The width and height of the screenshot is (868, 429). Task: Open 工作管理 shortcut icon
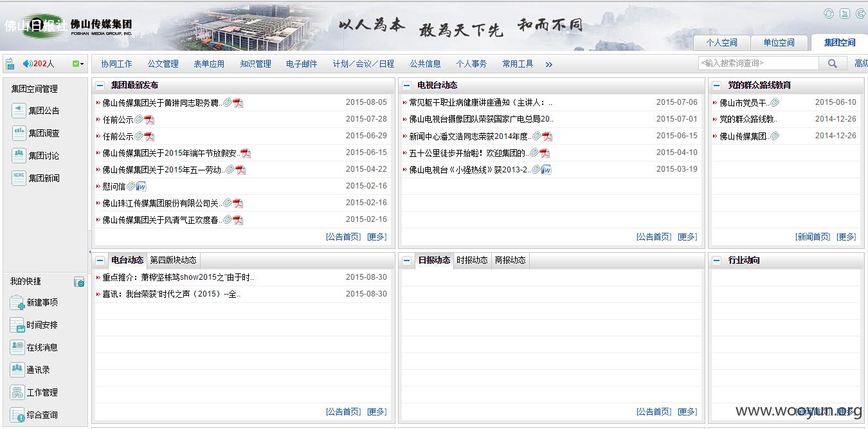pyautogui.click(x=17, y=392)
